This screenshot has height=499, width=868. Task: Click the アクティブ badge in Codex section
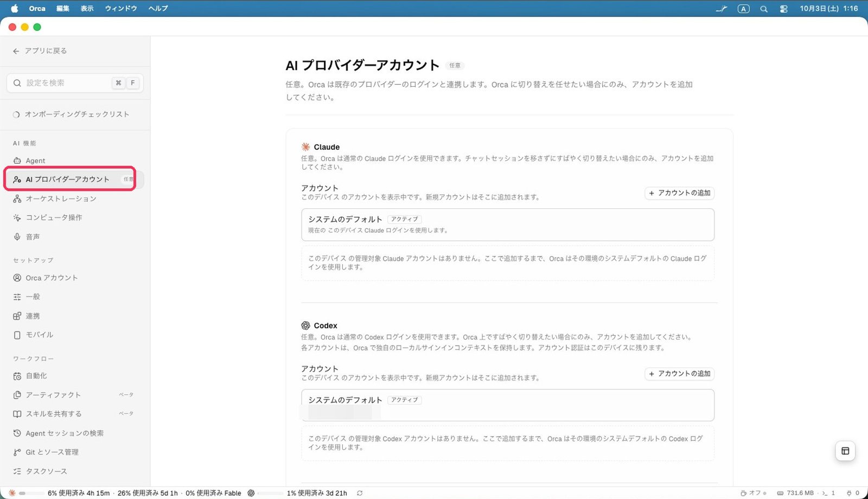[x=405, y=400]
